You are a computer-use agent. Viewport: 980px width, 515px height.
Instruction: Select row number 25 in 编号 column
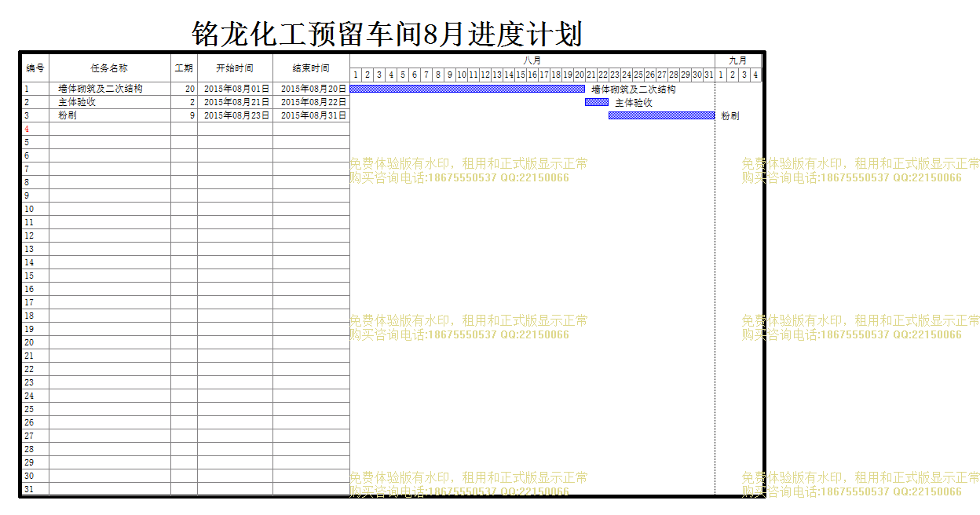pos(35,409)
